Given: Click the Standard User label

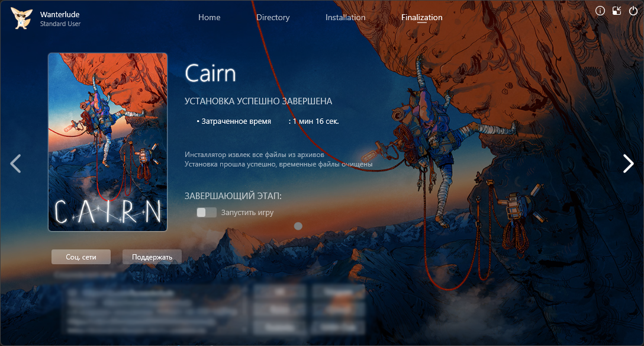Looking at the screenshot, I should click(60, 24).
